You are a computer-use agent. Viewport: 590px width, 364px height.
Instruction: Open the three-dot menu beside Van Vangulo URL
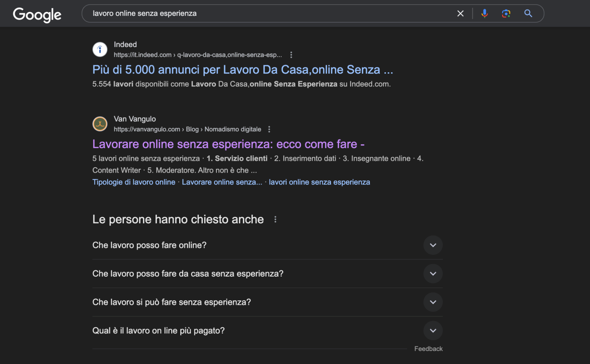(x=269, y=129)
